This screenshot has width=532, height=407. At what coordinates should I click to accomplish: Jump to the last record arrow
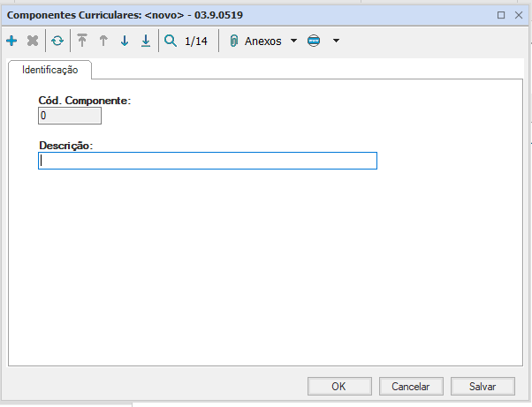pos(146,41)
